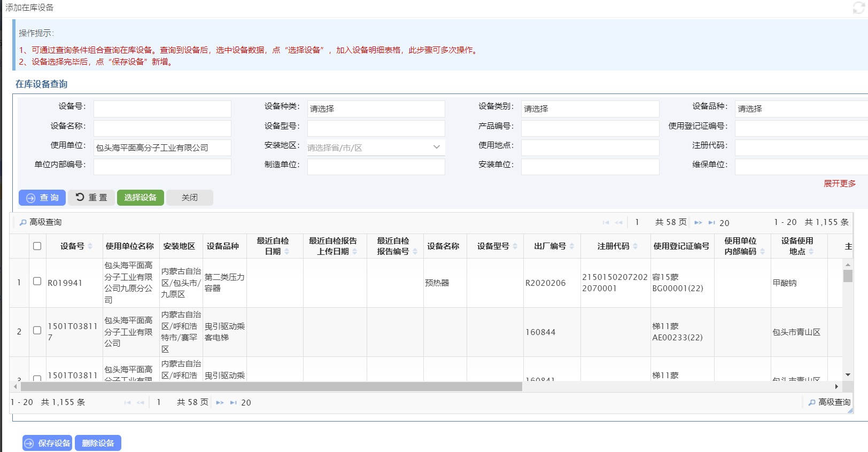Open the 设备种类 dropdown
Image resolution: width=868 pixels, height=452 pixels.
click(376, 109)
